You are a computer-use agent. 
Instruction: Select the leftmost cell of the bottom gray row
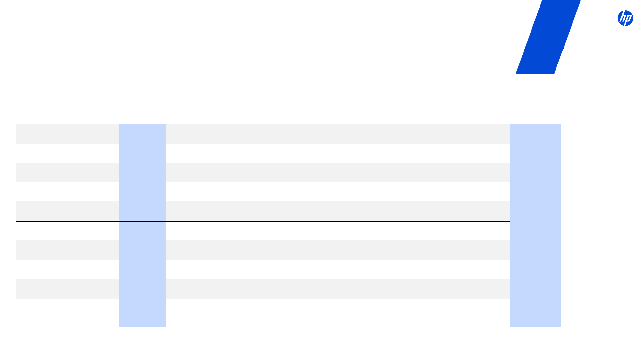point(67,289)
